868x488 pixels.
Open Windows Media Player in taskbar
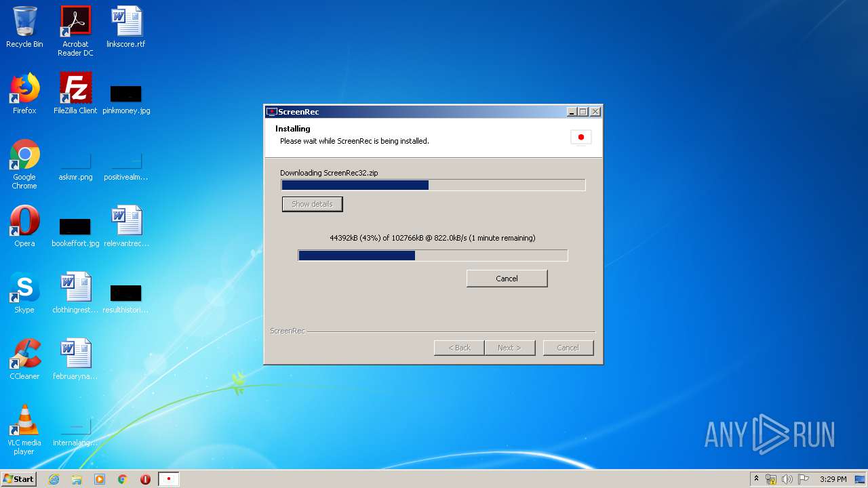click(x=100, y=479)
